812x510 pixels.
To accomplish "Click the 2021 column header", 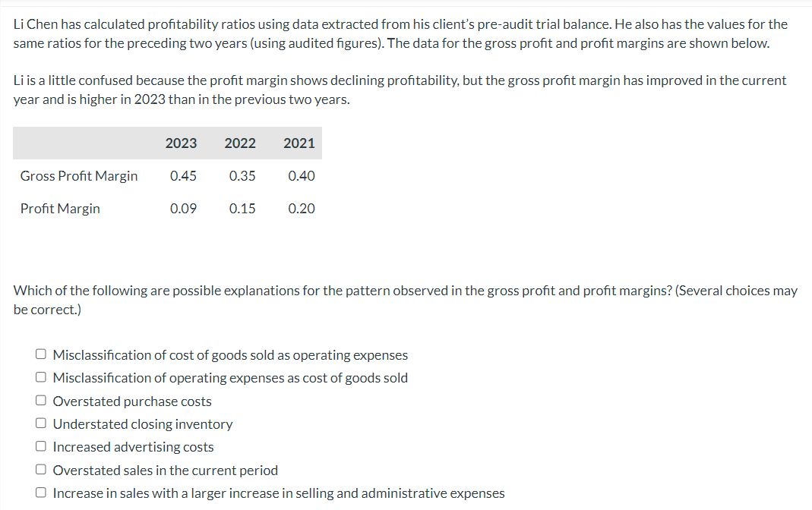I will tap(299, 143).
